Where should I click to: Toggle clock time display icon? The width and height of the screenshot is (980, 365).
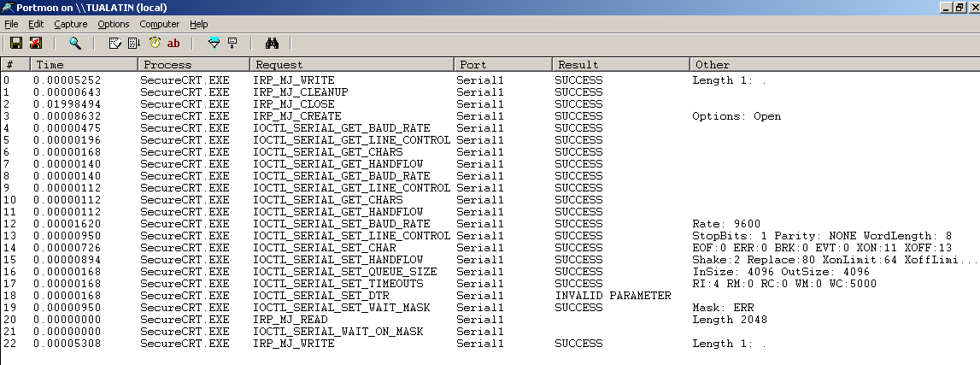point(155,43)
